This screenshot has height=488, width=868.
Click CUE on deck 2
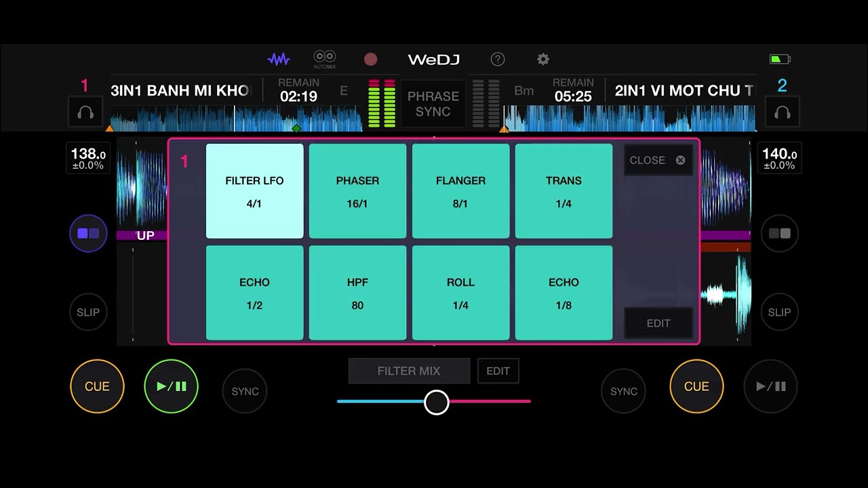(696, 386)
